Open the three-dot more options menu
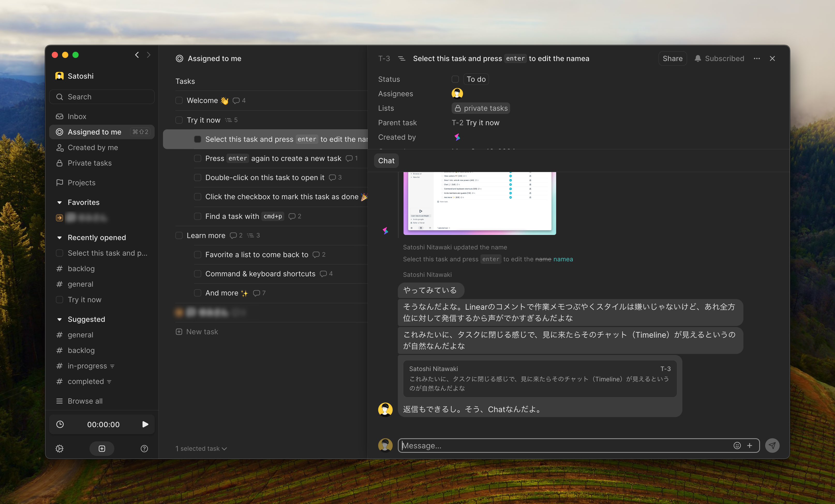835x504 pixels. 756,59
